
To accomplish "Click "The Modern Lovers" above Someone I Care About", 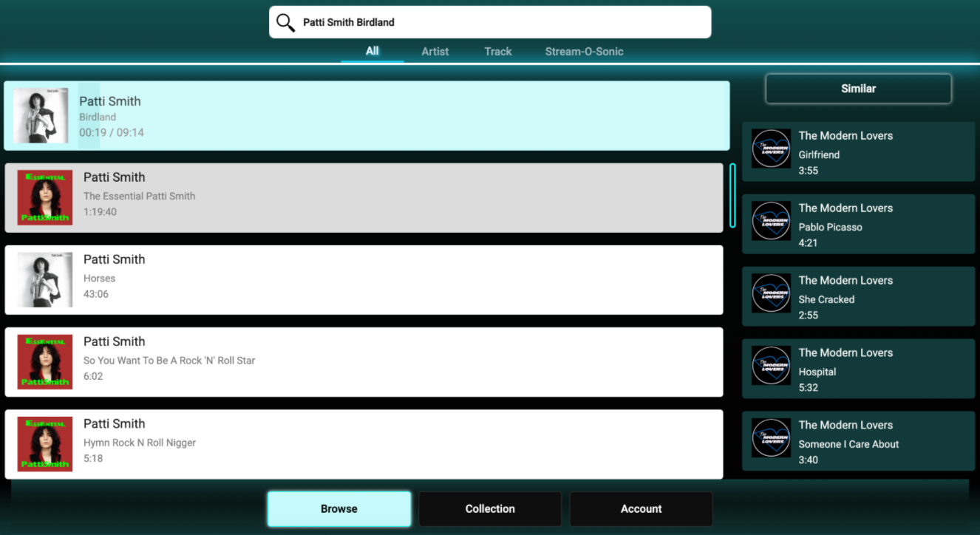I will point(845,426).
